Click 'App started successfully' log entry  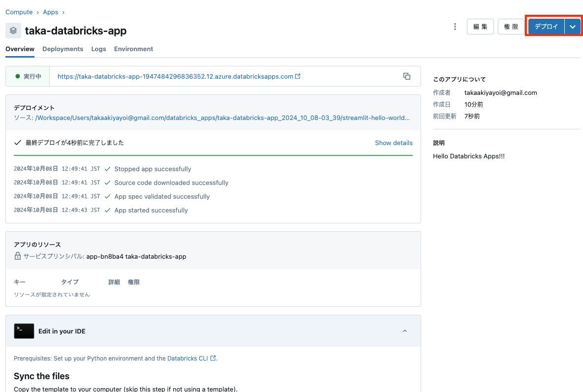(151, 210)
